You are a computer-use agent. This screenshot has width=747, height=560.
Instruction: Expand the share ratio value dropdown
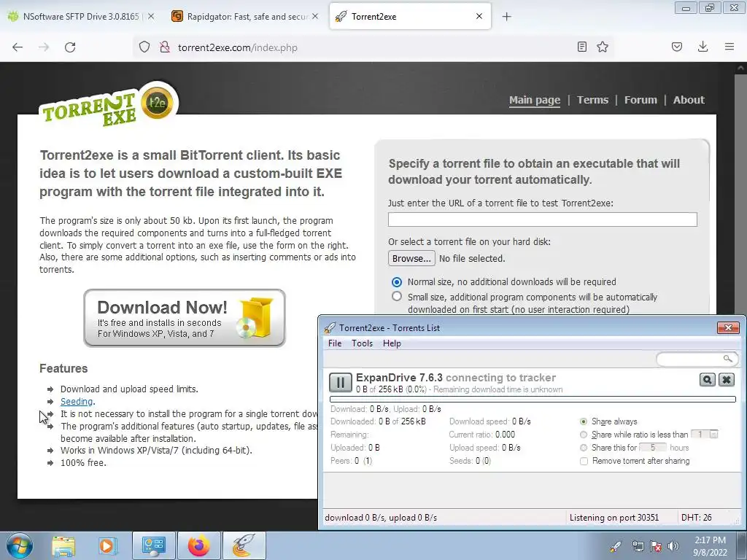point(713,435)
